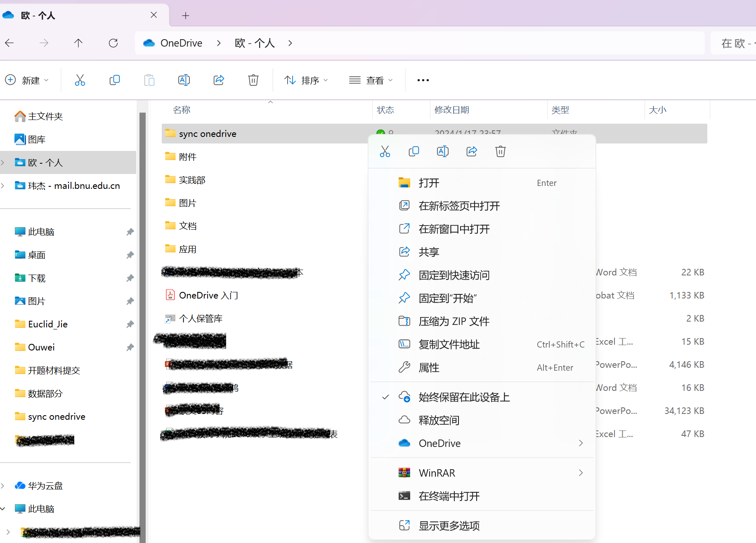This screenshot has height=543, width=756.
Task: Choose 在终端中打开
Action: click(482, 496)
